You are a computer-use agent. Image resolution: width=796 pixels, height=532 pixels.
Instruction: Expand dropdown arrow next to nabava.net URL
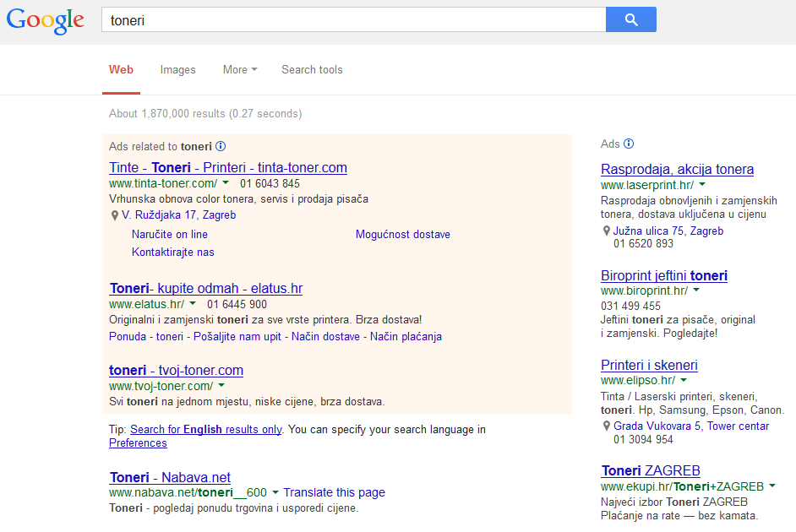pos(275,492)
